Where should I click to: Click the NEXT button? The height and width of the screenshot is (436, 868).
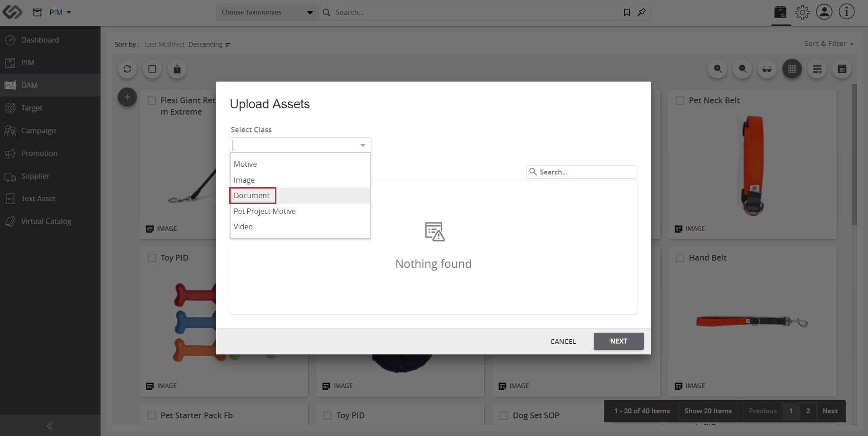coord(619,341)
